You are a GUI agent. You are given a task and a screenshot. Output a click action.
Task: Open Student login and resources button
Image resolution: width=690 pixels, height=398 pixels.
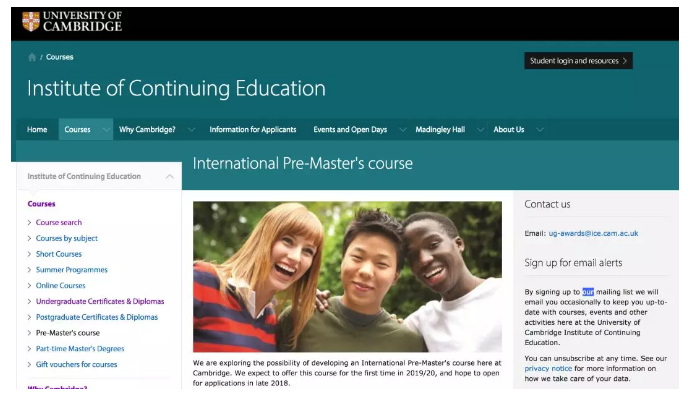(x=578, y=61)
